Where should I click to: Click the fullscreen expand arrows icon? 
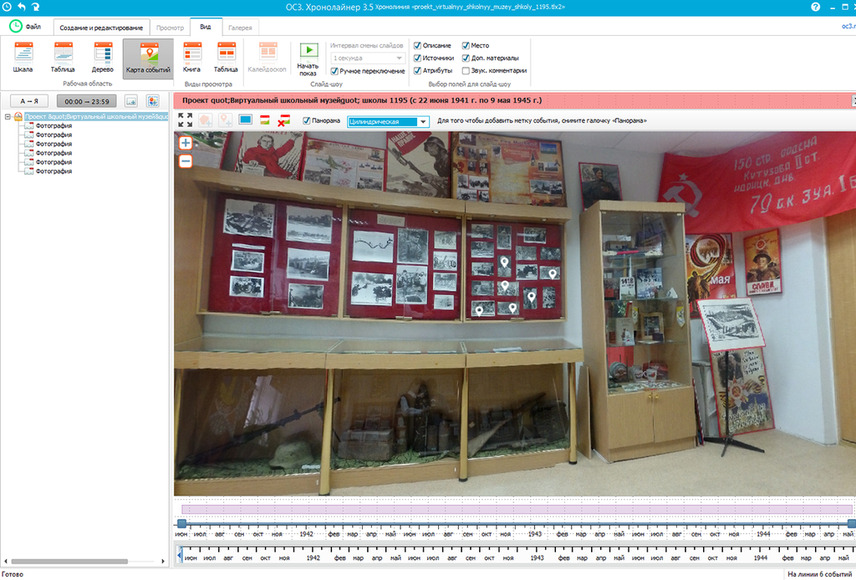(185, 120)
